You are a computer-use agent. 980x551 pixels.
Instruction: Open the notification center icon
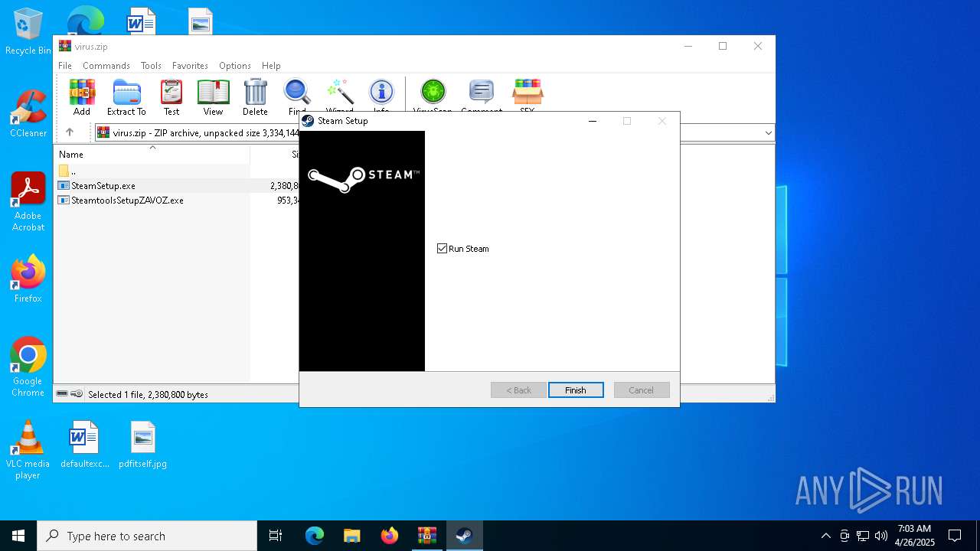click(955, 536)
